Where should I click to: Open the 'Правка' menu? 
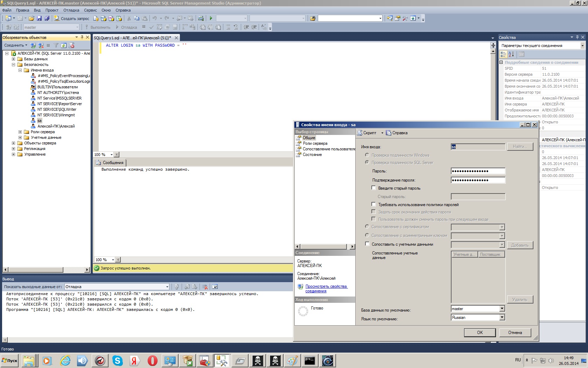click(22, 10)
